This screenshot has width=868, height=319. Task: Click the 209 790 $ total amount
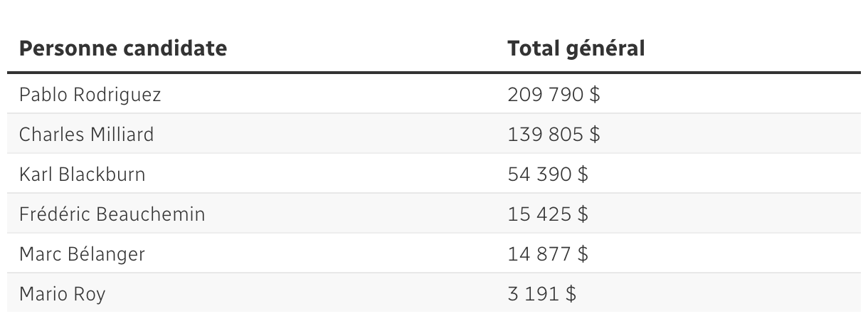[x=554, y=95]
